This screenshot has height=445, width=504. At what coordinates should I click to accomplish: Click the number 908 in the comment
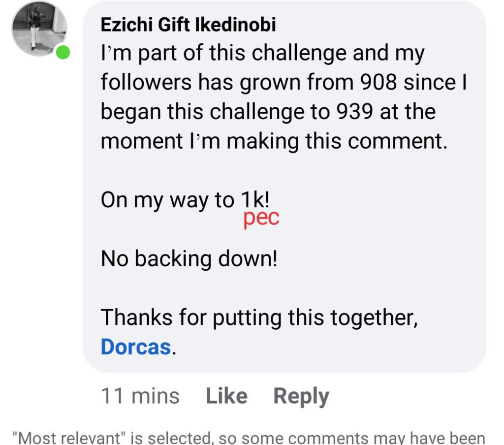[x=378, y=82]
